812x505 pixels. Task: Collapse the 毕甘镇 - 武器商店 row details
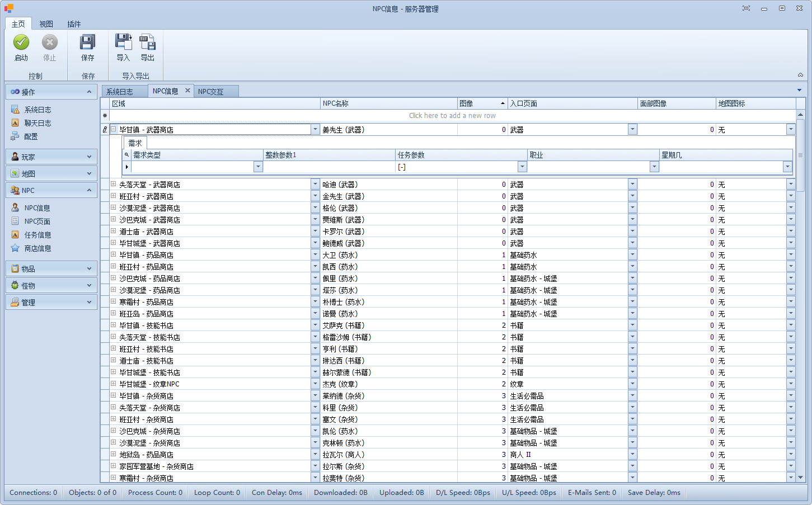pos(113,129)
